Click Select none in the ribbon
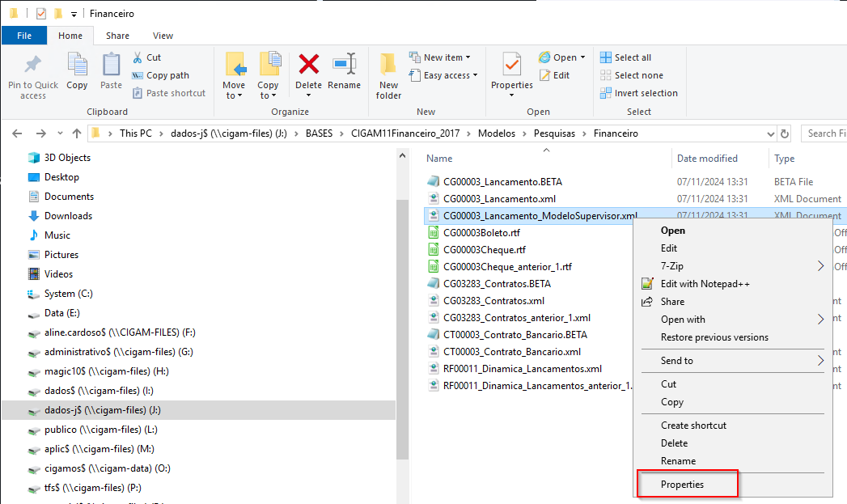847x504 pixels. click(632, 75)
